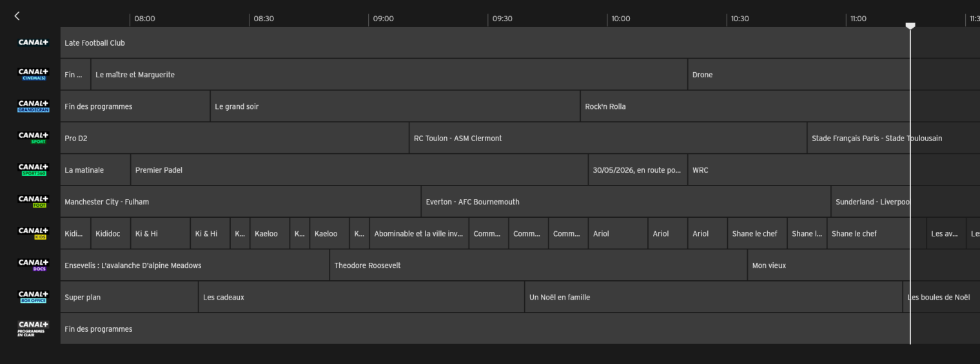Screen dimensions: 980x364
Task: Open Le grand soir programme
Action: click(395, 106)
